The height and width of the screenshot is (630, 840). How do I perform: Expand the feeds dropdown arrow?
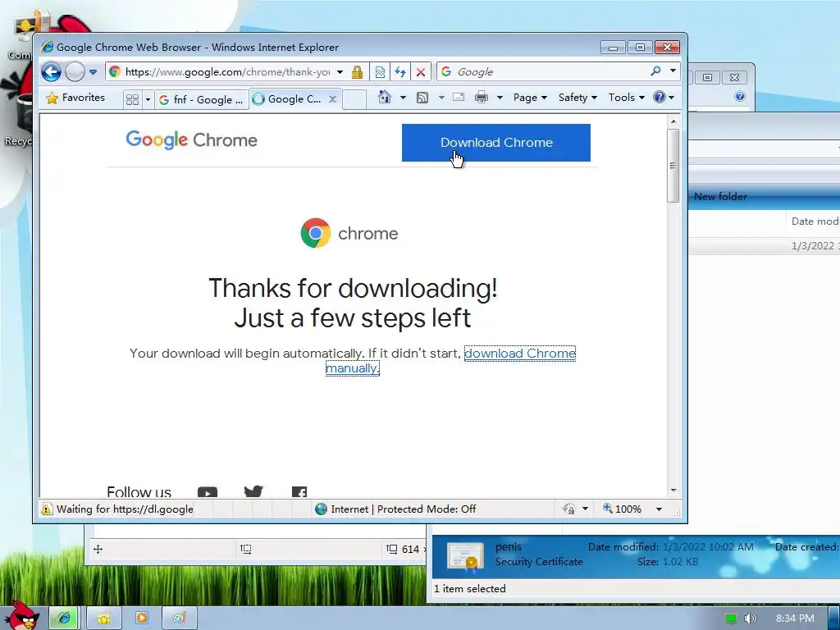click(x=441, y=98)
